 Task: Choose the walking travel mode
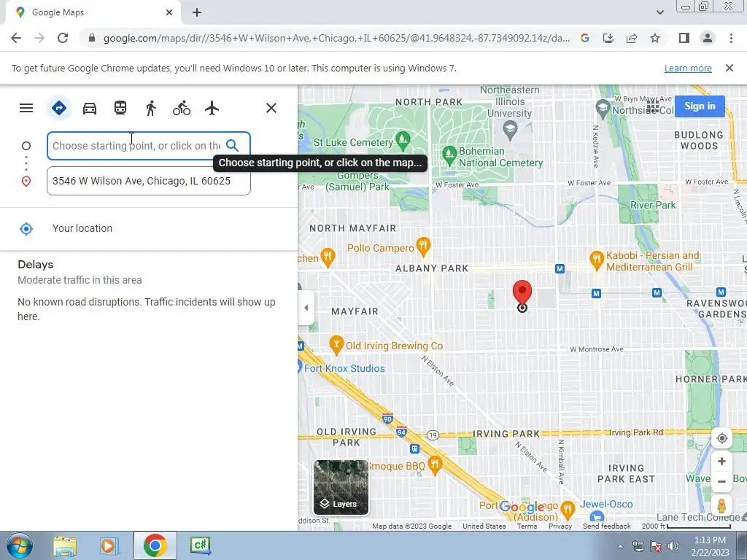[151, 108]
